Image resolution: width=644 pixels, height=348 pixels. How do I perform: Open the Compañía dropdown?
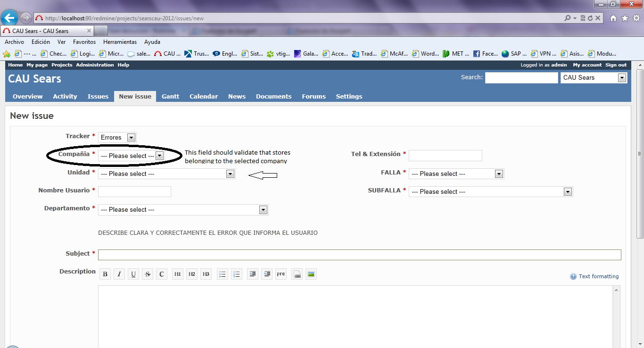click(132, 156)
